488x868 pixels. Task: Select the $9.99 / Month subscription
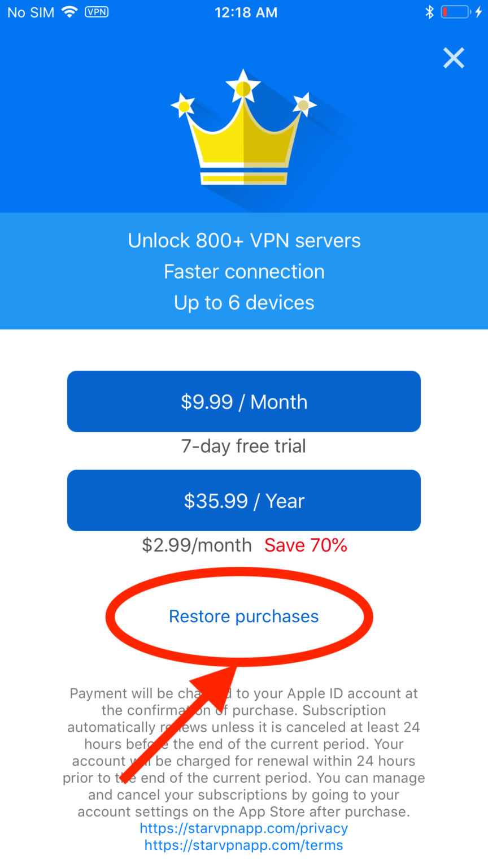[x=244, y=401]
